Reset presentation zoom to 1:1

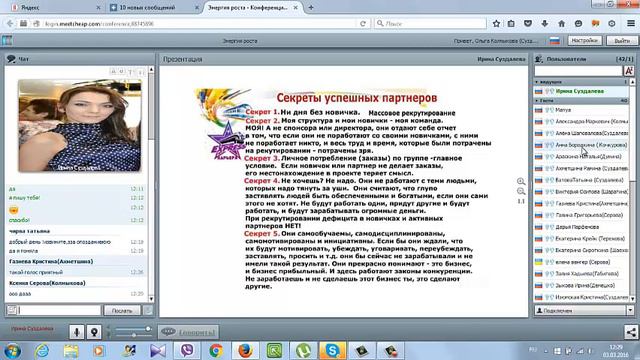click(521, 201)
